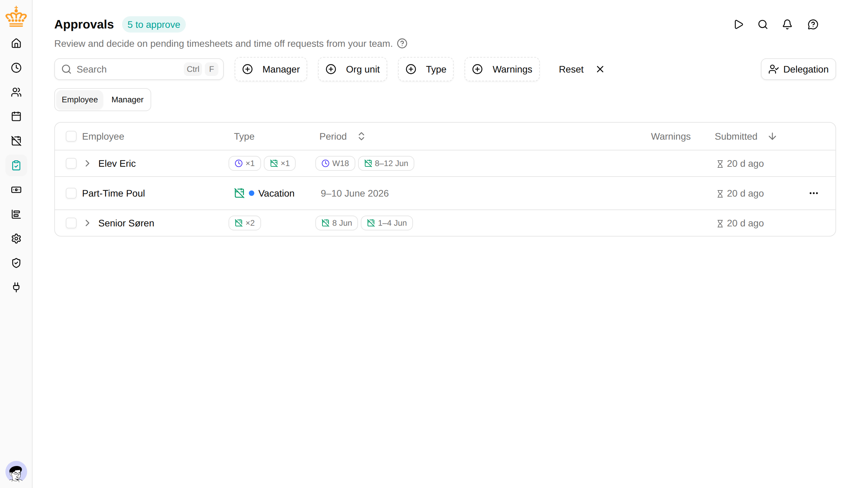The image size is (868, 488).
Task: Click the 8–12 Jun time off chip
Action: point(386,163)
